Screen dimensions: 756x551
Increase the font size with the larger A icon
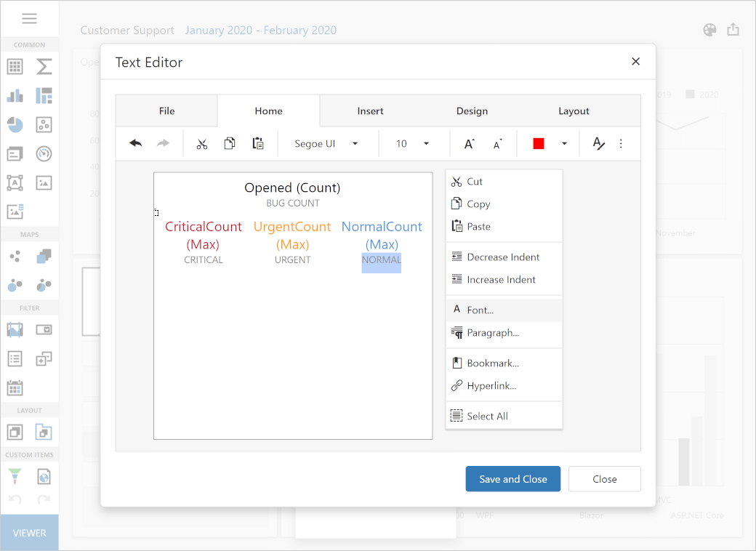[x=469, y=143]
